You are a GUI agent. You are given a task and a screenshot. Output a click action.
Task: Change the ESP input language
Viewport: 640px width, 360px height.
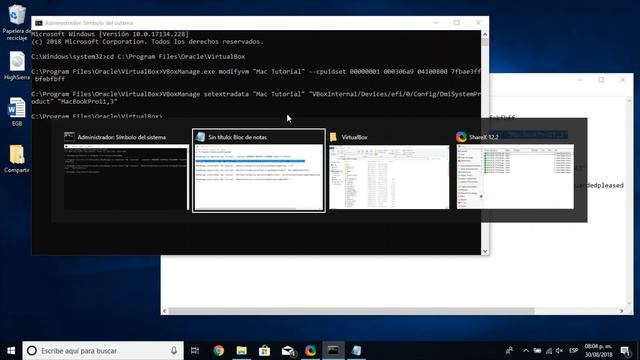[x=573, y=351]
